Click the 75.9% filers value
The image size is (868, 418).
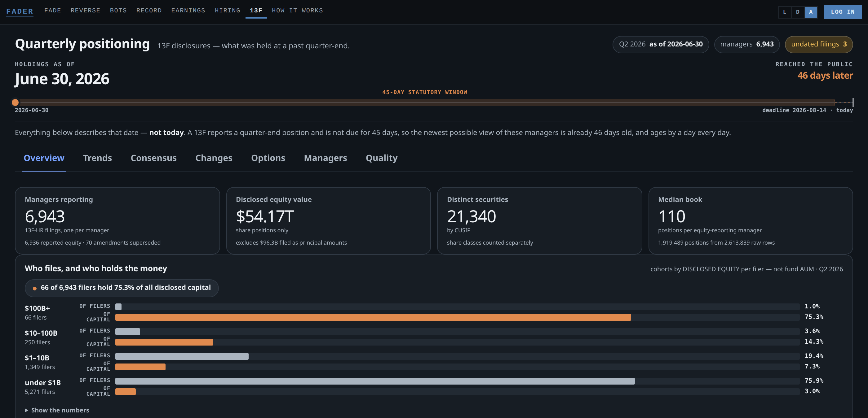[x=814, y=380]
